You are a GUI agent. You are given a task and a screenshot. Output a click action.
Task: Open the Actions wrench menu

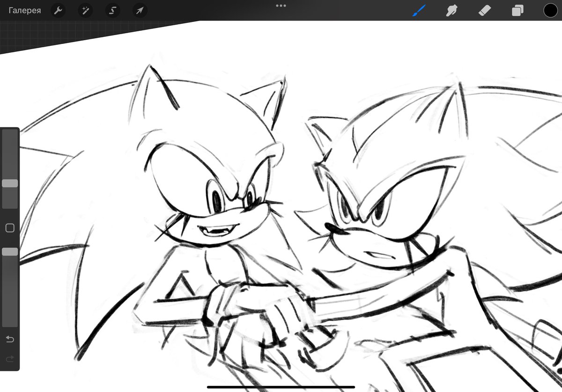[58, 10]
